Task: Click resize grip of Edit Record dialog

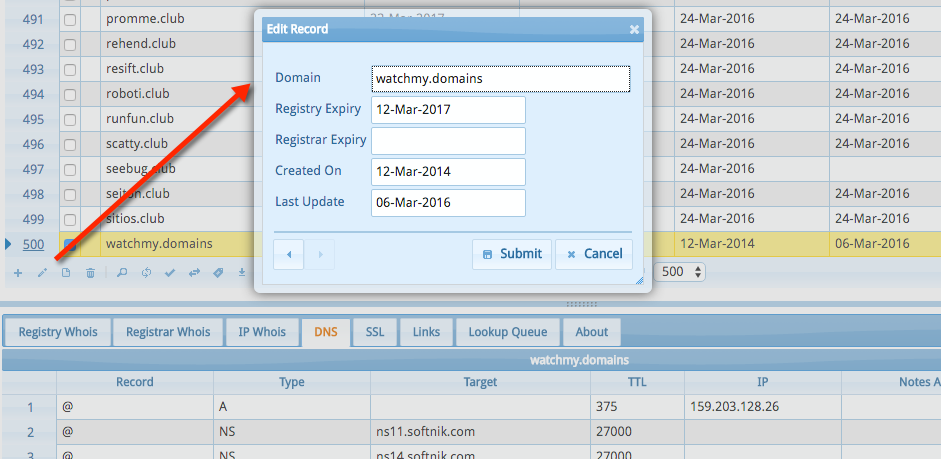Action: coord(639,280)
